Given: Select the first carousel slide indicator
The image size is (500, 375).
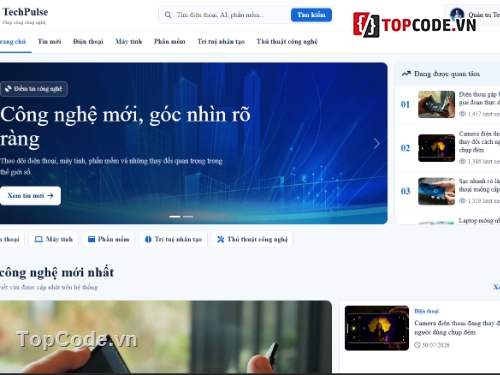Looking at the screenshot, I should point(175,217).
